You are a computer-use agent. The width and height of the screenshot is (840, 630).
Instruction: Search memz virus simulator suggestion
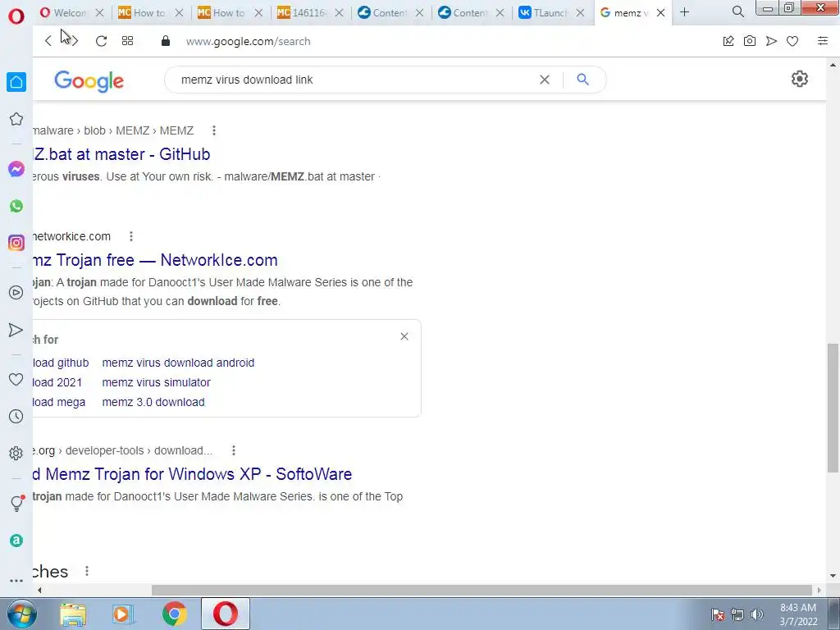tap(156, 382)
